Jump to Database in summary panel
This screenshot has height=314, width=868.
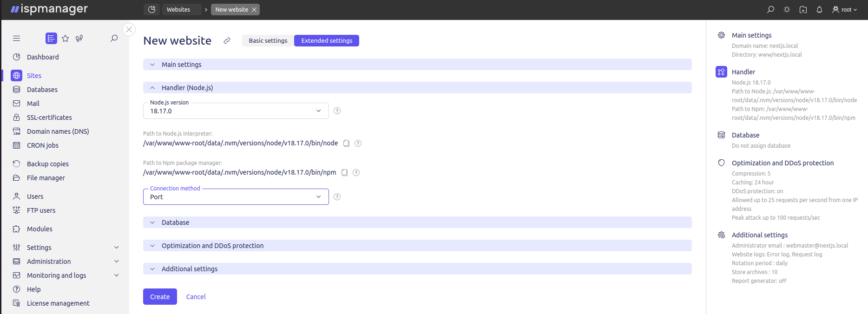pos(745,135)
